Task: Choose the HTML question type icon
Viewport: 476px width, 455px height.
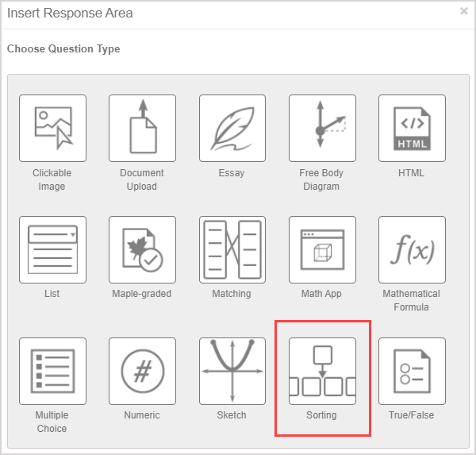Action: tap(412, 129)
